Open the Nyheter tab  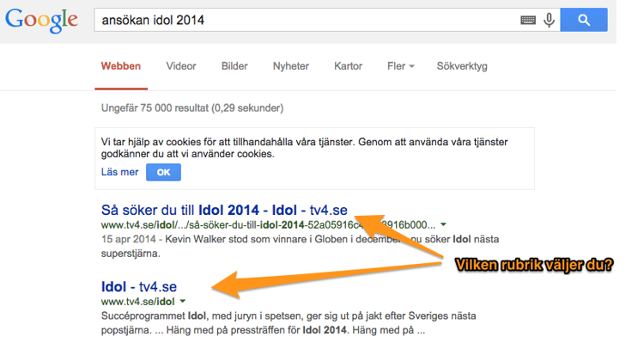pos(291,66)
